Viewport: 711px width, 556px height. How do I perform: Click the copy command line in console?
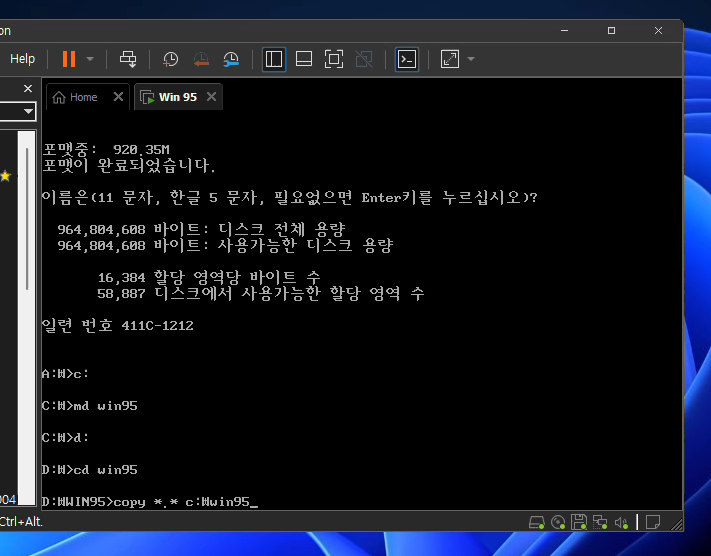[x=150, y=502]
